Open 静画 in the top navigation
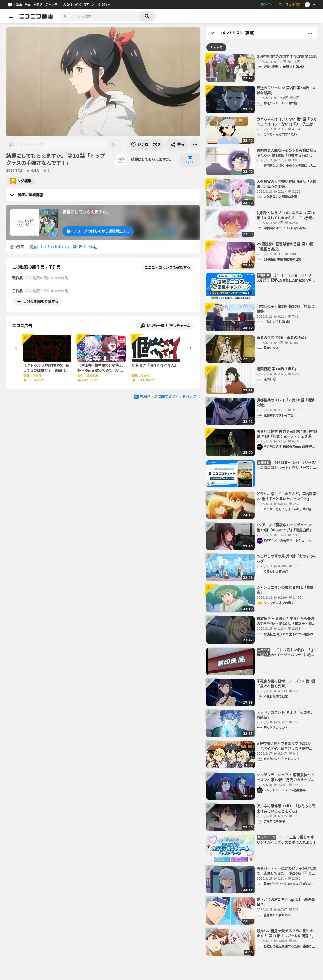Viewport: 323px width, 980px height. point(28,5)
